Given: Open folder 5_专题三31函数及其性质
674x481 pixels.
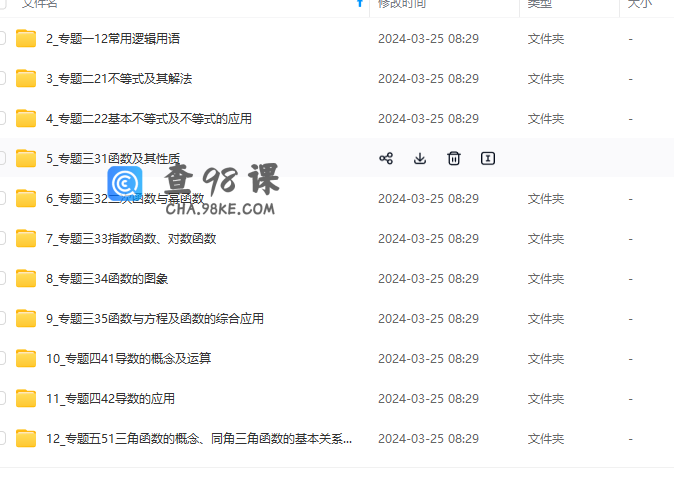Looking at the screenshot, I should coord(113,159).
